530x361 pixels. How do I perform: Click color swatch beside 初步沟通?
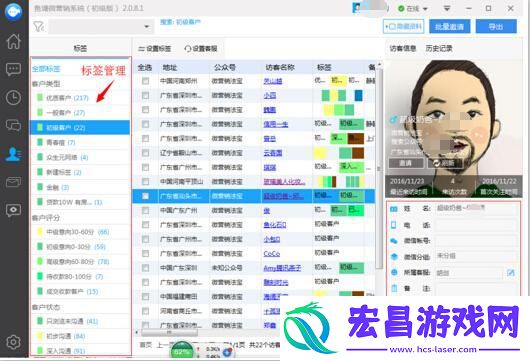click(40, 336)
